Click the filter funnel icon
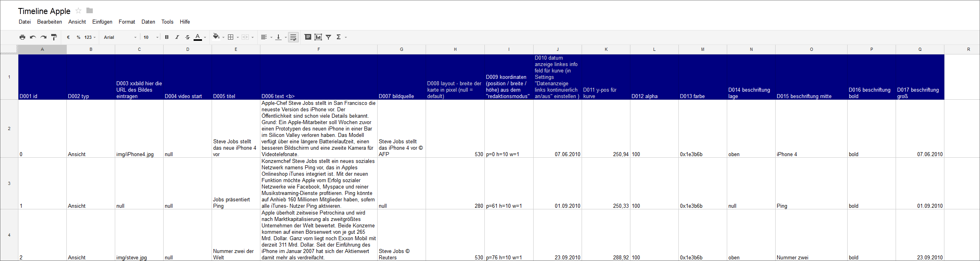This screenshot has width=980, height=261. [328, 37]
